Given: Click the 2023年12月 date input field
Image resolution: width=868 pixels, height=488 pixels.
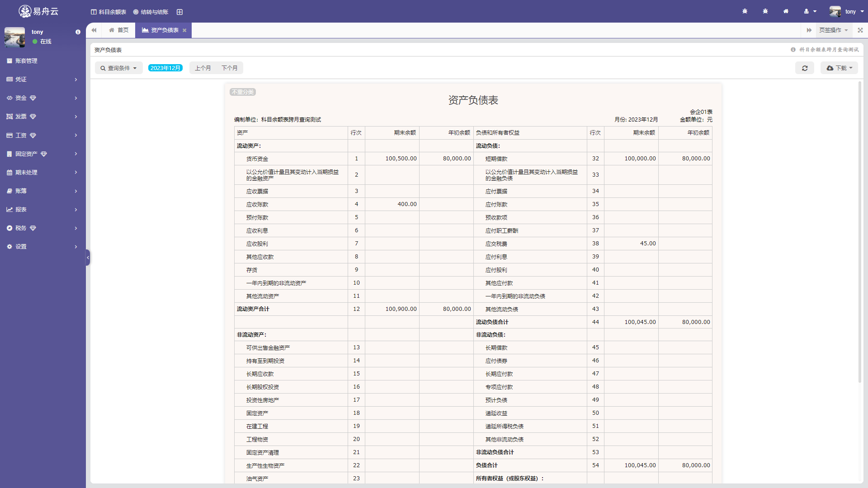Looking at the screenshot, I should 166,68.
